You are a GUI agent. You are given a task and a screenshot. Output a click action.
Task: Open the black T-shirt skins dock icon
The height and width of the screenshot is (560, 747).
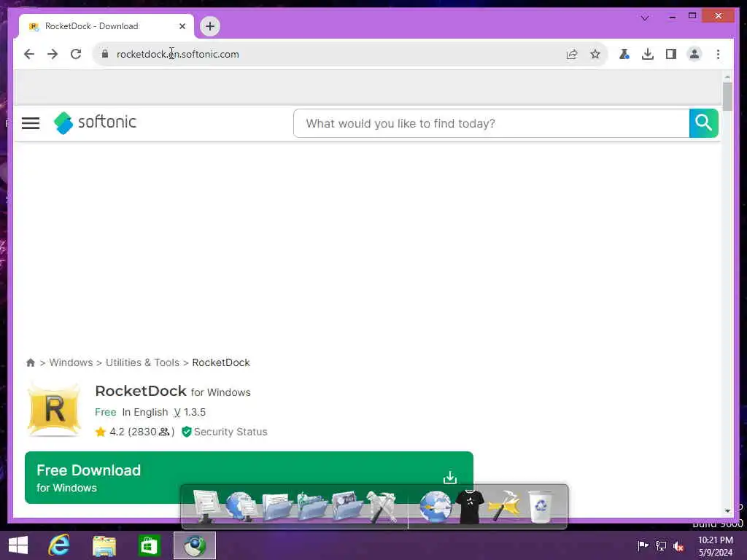470,507
